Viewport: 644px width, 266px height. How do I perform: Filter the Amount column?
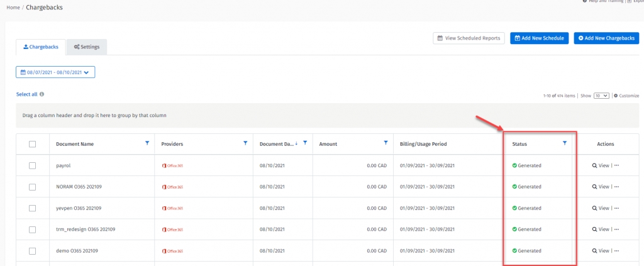pos(386,143)
